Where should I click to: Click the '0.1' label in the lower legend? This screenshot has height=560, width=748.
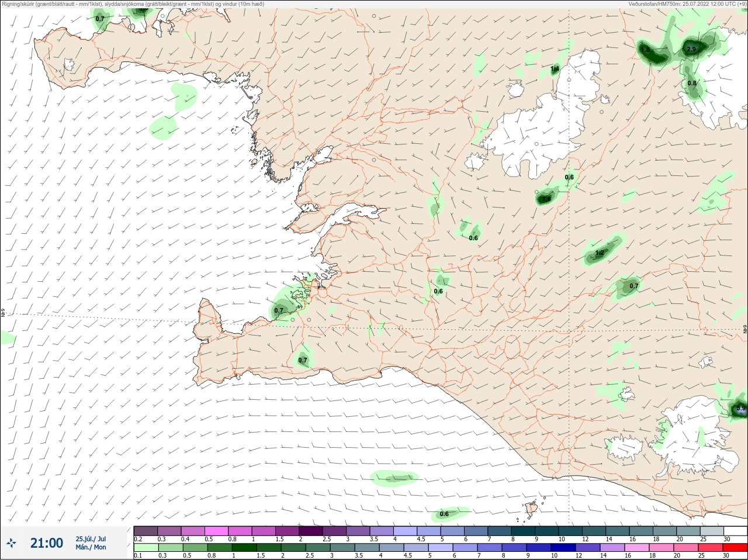click(x=138, y=555)
